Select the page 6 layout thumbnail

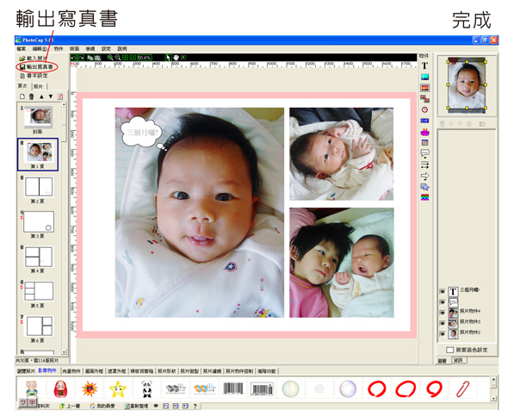[40, 326]
